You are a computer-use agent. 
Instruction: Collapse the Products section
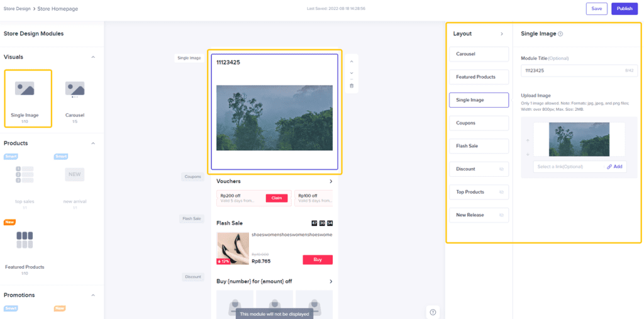point(93,143)
